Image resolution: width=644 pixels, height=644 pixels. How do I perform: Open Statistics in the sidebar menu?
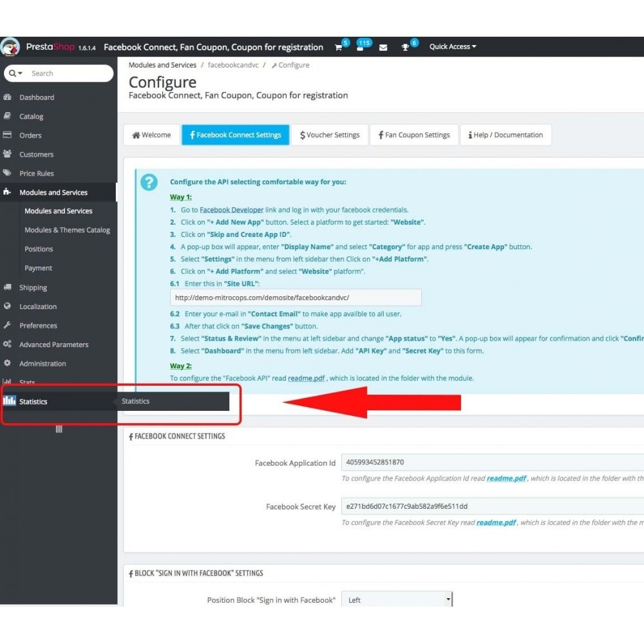(33, 401)
